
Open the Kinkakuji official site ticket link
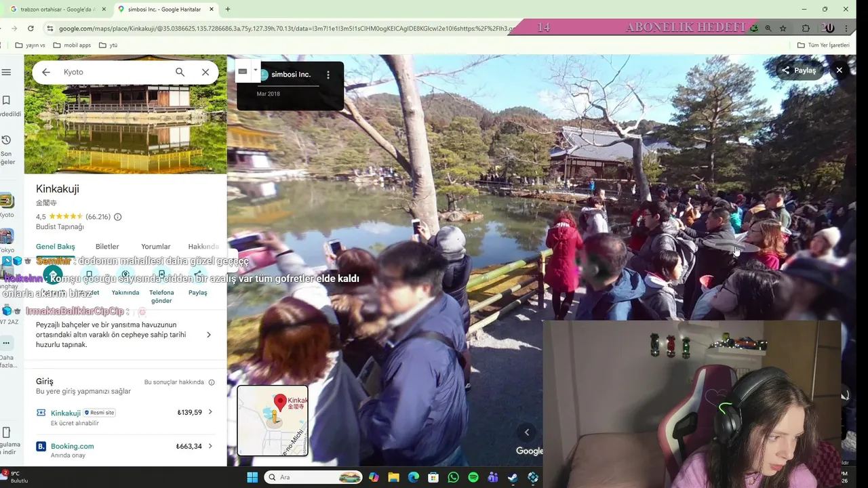click(x=66, y=413)
